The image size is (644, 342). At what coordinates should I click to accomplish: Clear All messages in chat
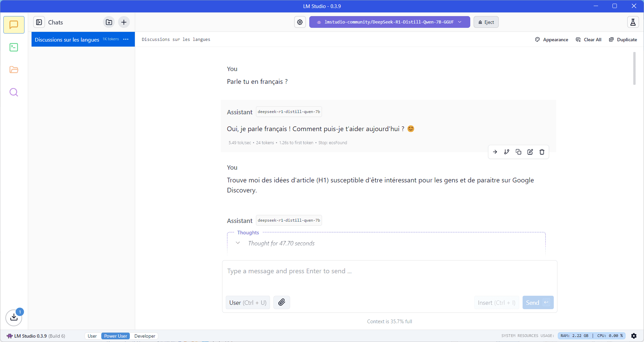click(x=589, y=40)
